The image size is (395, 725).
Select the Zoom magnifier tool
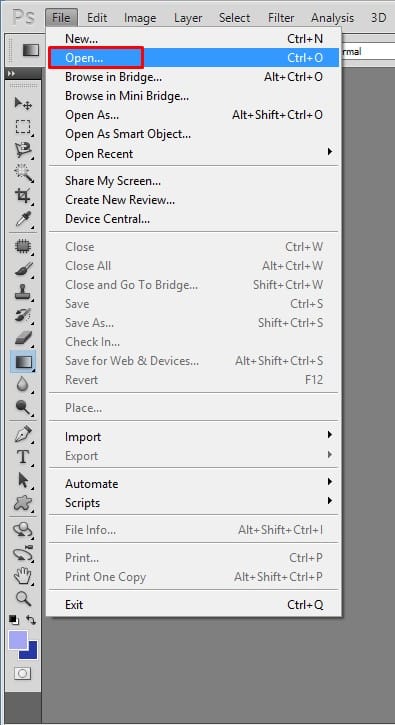(23, 598)
